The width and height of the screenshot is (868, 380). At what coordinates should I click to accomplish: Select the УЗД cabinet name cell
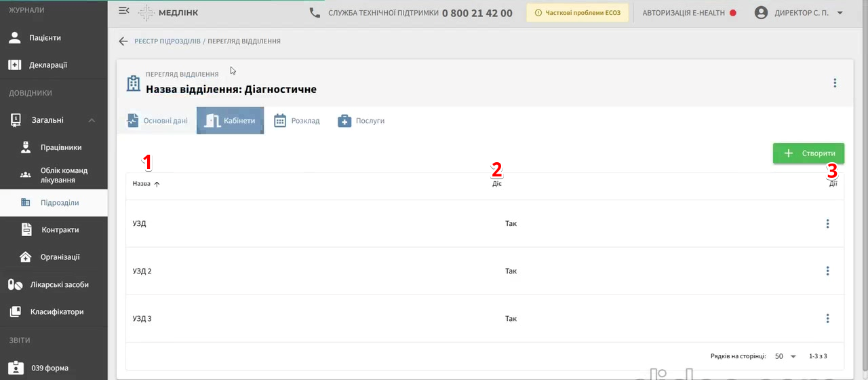(x=139, y=224)
